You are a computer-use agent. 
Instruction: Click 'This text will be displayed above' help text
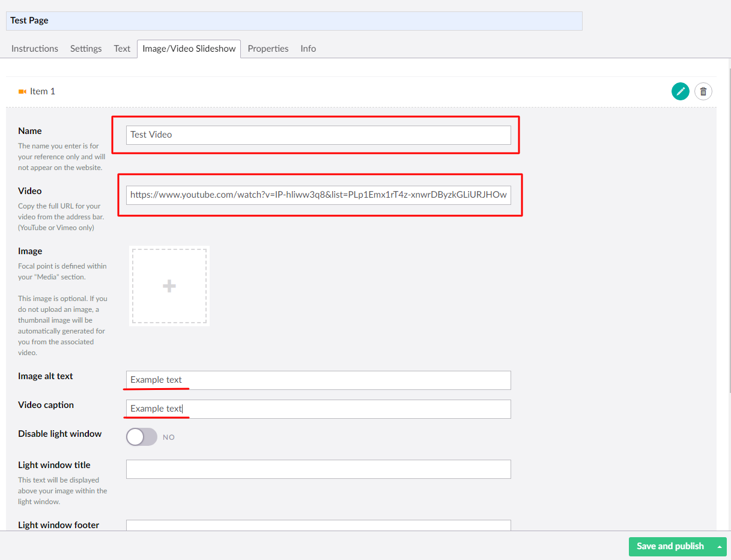click(x=62, y=491)
